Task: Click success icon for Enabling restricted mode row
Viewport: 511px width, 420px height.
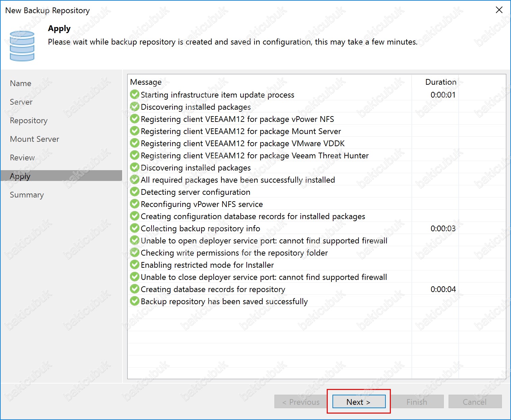Action: click(135, 265)
